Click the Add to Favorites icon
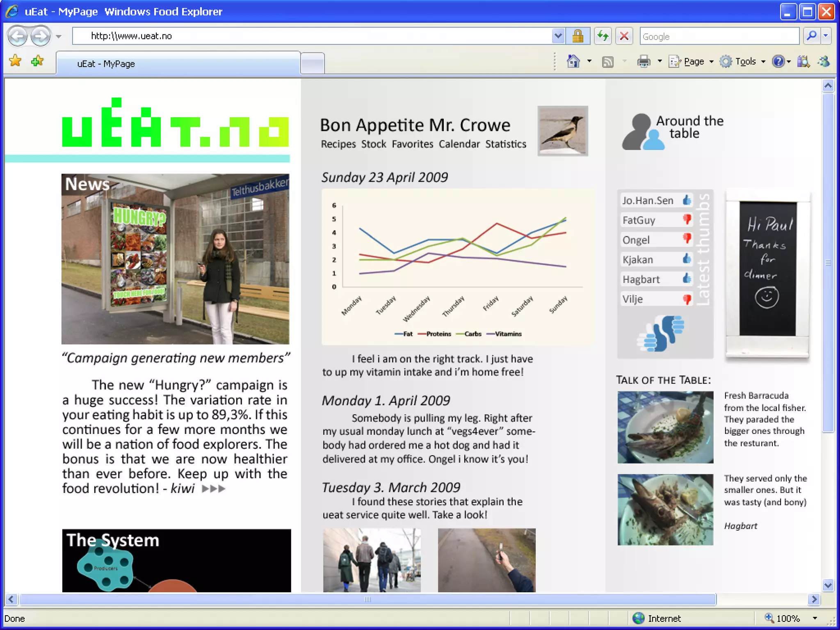The image size is (840, 630). (x=37, y=61)
